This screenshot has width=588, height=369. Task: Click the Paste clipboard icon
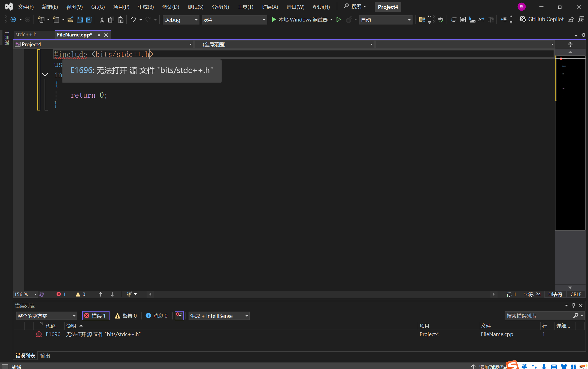pyautogui.click(x=120, y=20)
